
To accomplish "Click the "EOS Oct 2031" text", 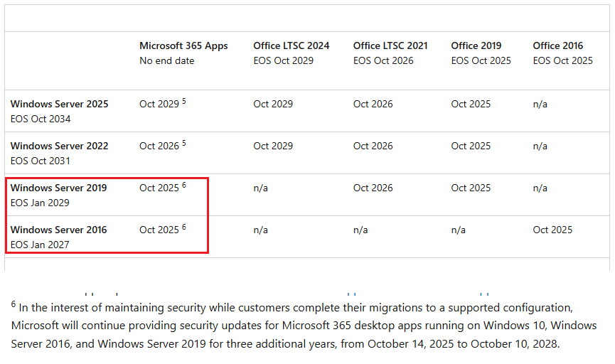I will (41, 161).
